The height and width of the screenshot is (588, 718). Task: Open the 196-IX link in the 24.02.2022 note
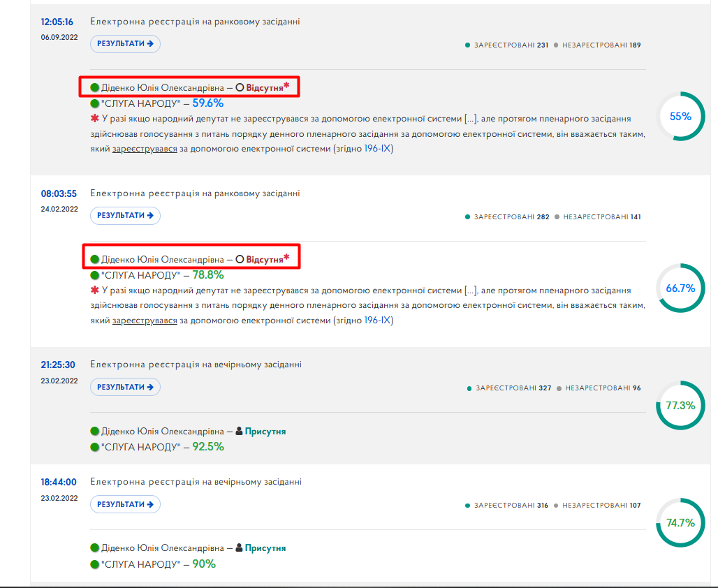[x=377, y=321]
